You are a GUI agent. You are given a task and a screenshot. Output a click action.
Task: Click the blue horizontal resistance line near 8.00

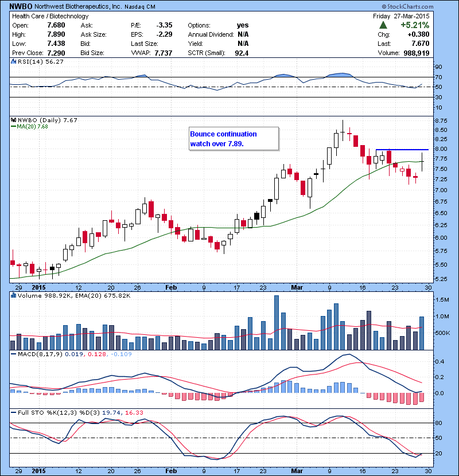402,149
